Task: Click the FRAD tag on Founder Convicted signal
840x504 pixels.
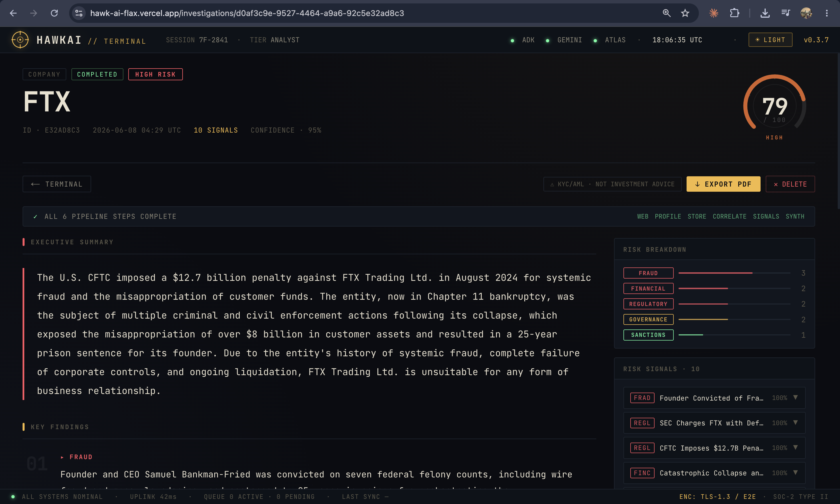Action: (642, 398)
